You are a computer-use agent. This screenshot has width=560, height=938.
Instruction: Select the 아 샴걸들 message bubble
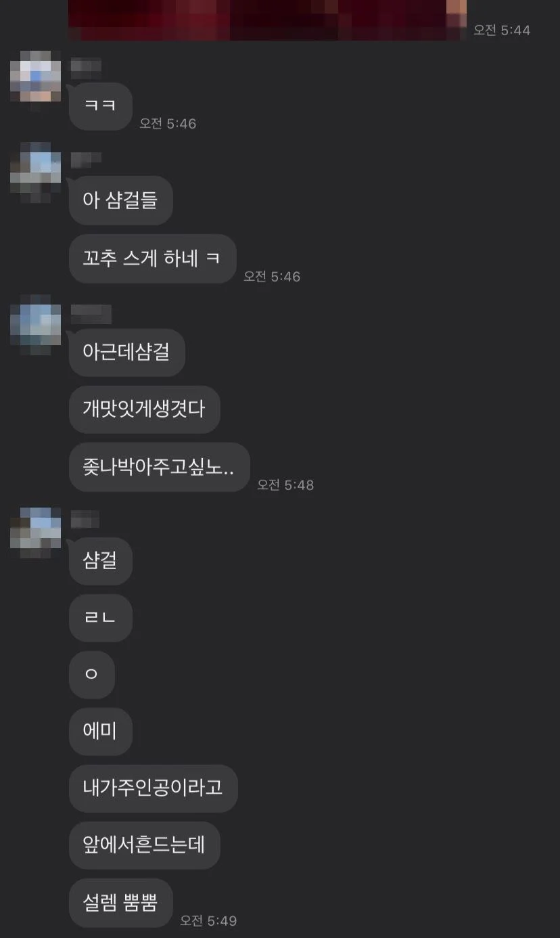click(121, 201)
